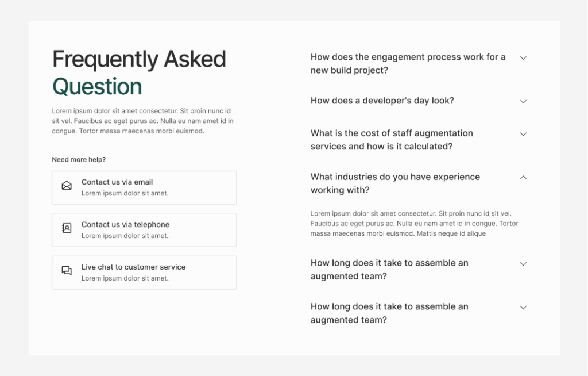Expand the chevron of the very last FAQ item
This screenshot has height=376, width=588.
523,308
